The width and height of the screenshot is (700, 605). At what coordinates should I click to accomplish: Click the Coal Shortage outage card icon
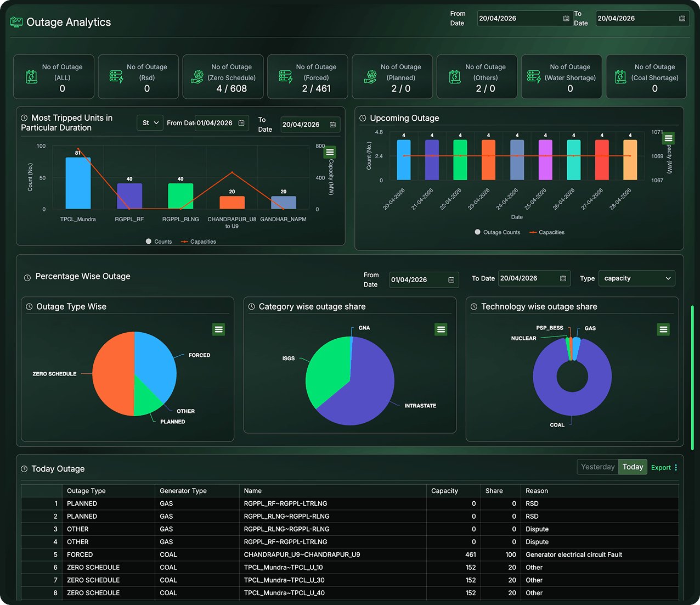pyautogui.click(x=620, y=77)
